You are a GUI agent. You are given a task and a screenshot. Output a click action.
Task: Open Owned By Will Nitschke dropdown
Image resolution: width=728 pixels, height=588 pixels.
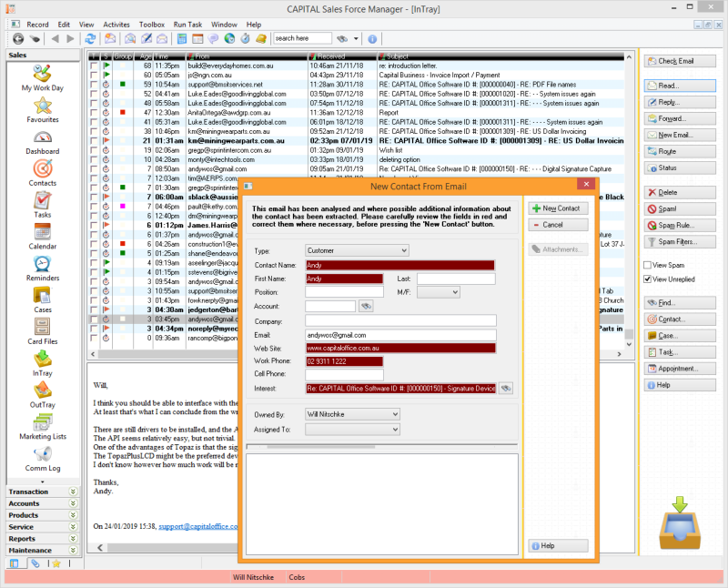[352, 414]
